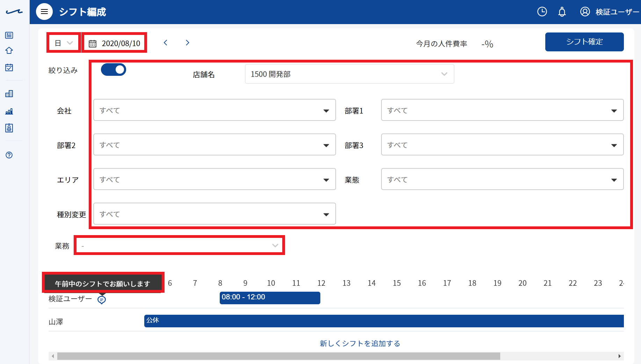Click the 検証ユーザー row name
This screenshot has height=364, width=641.
[70, 299]
